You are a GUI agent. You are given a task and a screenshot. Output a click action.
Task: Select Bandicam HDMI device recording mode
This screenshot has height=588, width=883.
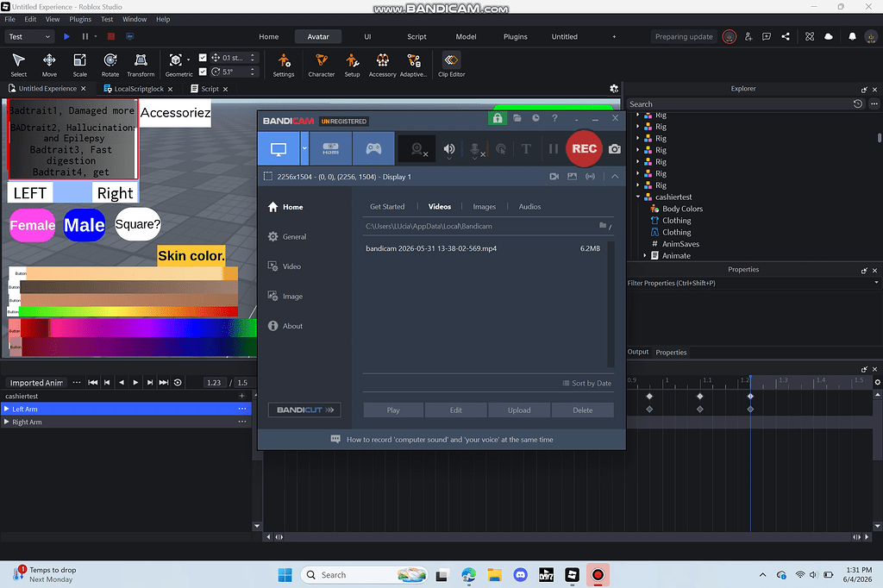[x=330, y=148]
